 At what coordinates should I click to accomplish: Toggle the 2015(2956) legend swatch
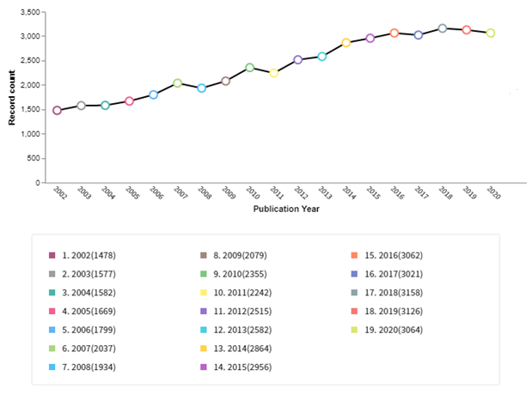click(203, 367)
